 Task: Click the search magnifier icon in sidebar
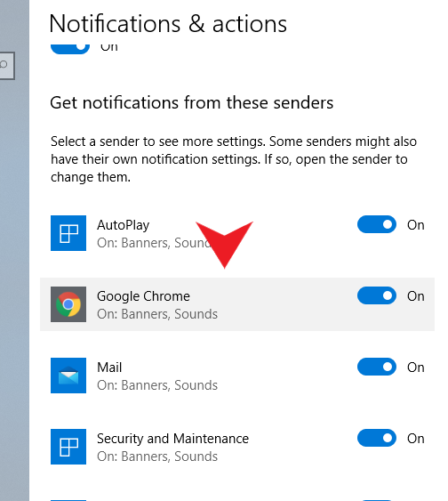pos(4,65)
